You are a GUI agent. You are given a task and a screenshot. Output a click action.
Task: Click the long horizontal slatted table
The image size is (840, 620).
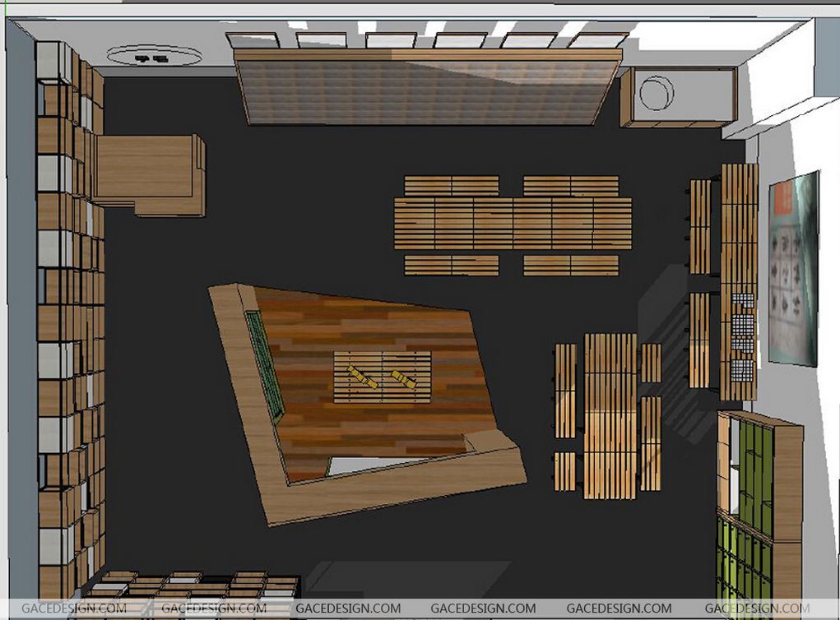point(513,223)
